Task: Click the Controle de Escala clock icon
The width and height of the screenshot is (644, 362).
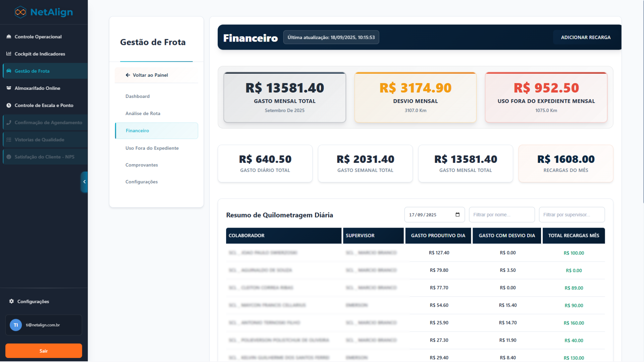Action: click(9, 105)
